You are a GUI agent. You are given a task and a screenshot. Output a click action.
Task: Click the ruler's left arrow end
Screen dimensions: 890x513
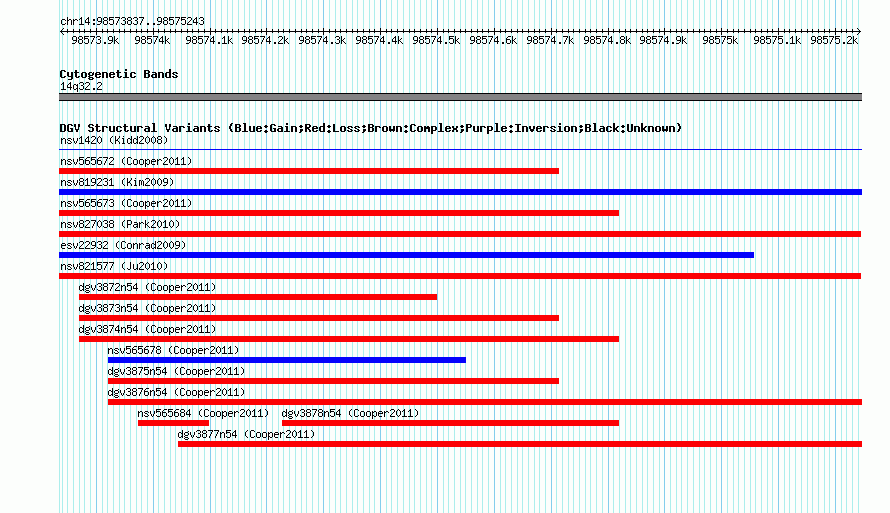pos(62,32)
